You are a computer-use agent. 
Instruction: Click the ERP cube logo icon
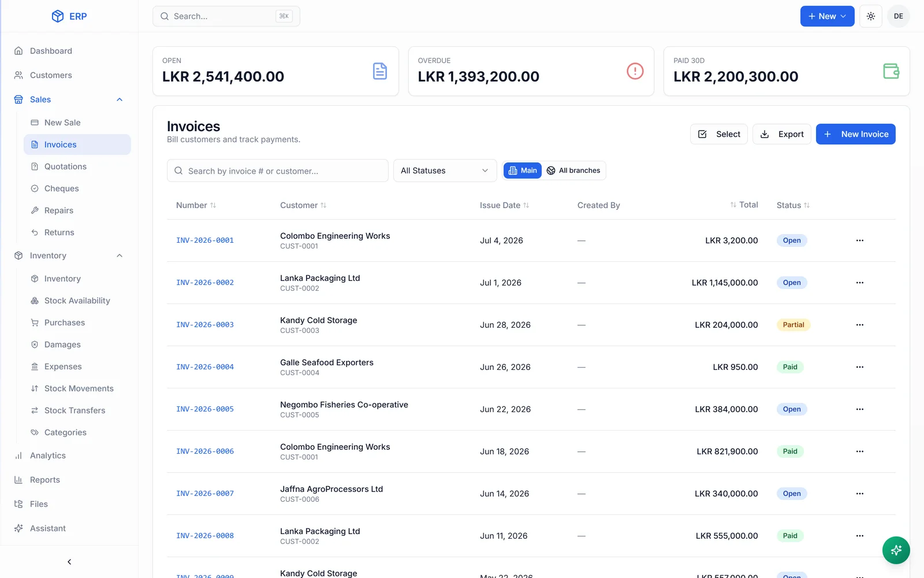[58, 16]
